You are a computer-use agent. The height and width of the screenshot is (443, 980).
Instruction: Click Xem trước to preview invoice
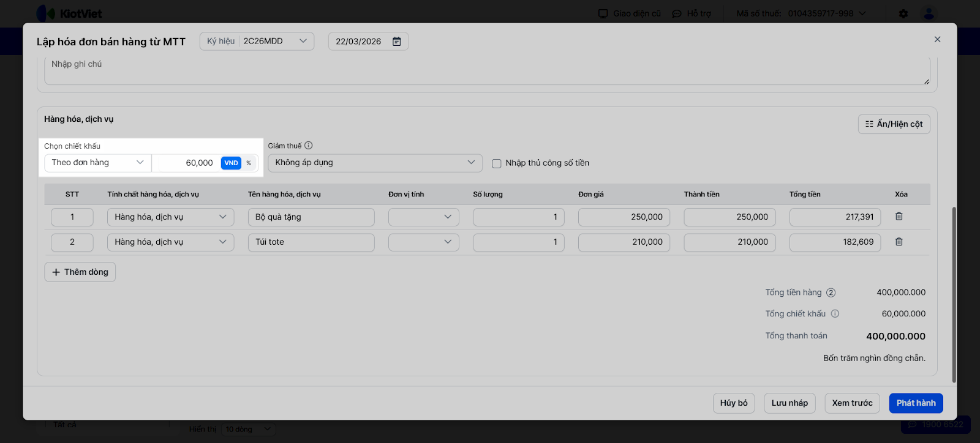tap(852, 403)
